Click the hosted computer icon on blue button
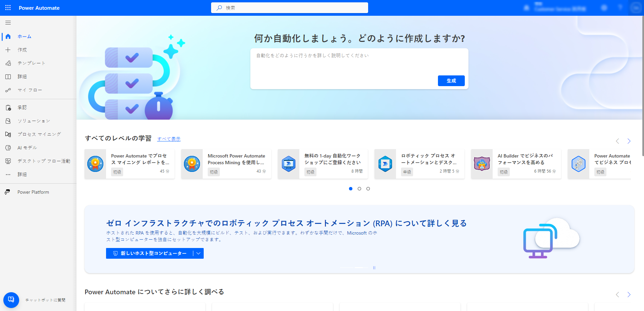The width and height of the screenshot is (644, 311). 115,253
